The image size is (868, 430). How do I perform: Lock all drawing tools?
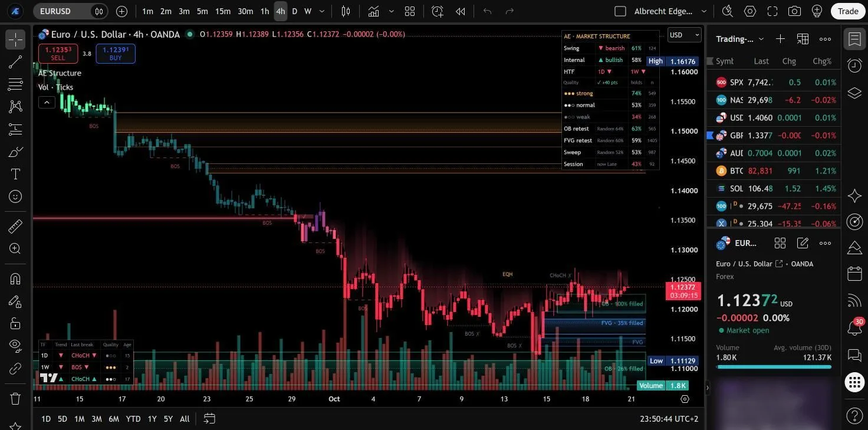coord(15,323)
